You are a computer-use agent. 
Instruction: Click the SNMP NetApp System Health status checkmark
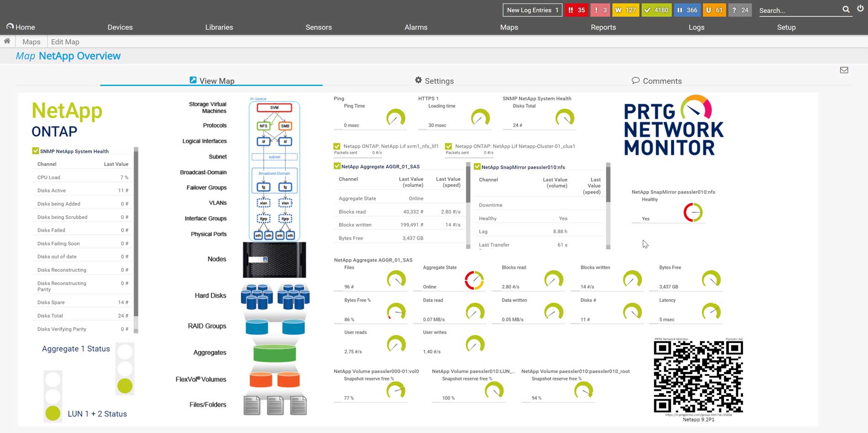pos(35,151)
